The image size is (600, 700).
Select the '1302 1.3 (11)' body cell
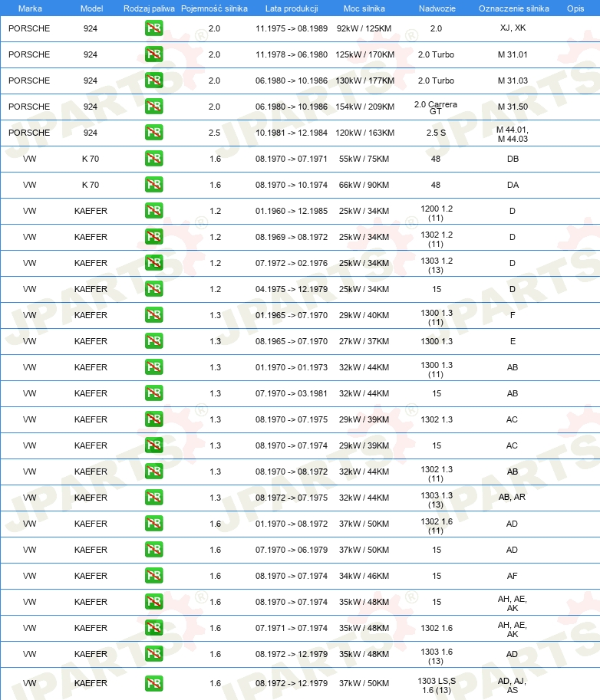coord(437,474)
